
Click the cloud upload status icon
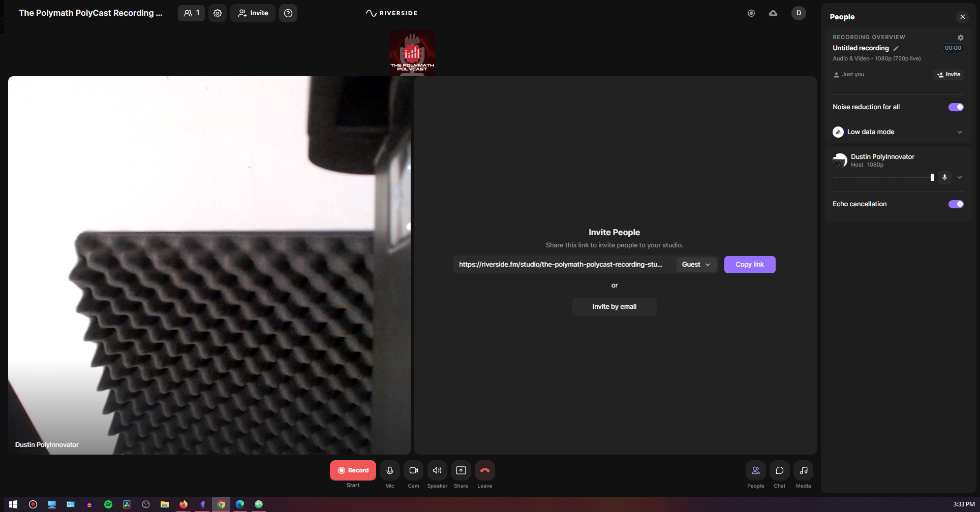[773, 13]
